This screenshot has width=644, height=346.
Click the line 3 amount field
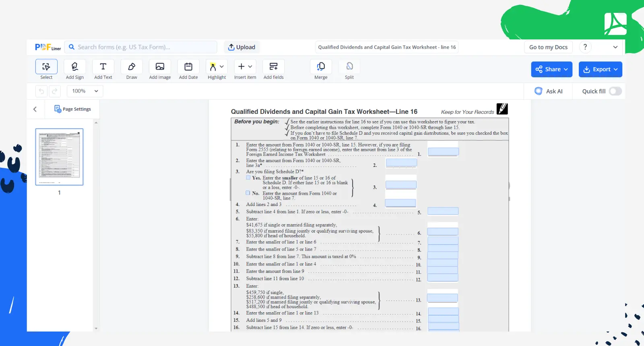[x=401, y=185]
